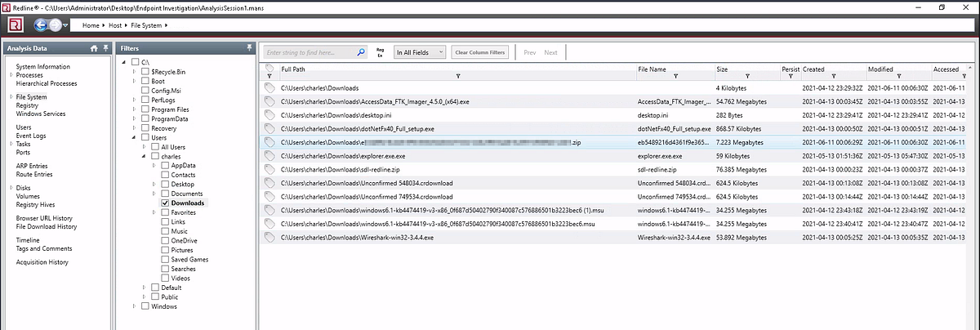
Task: Check the C:\ root checkbox
Action: pyautogui.click(x=135, y=62)
